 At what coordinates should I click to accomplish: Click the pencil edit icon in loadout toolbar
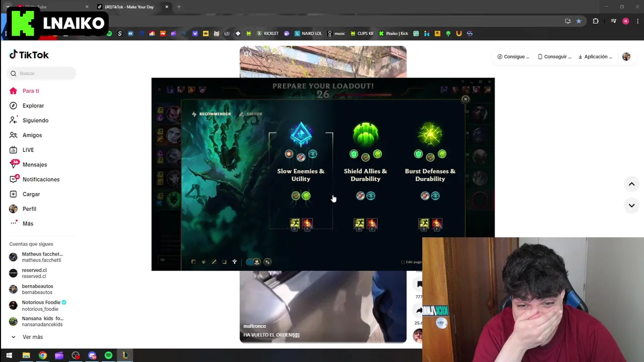214,261
